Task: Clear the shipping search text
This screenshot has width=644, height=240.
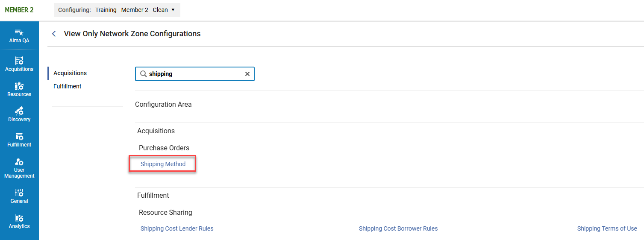Action: click(247, 74)
